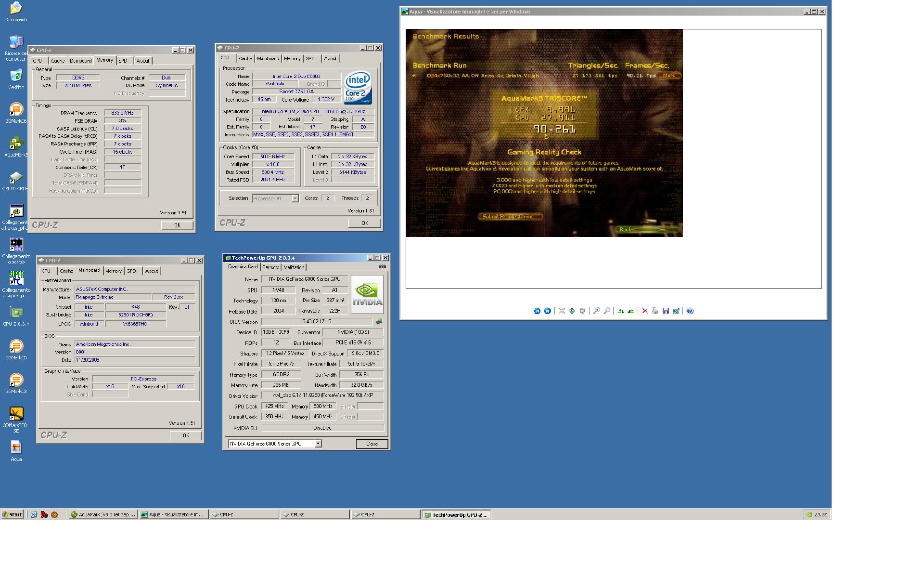Viewport: 924px width, 578px height.
Task: Switch to TechPowerUp GPU-Z taskbar button
Action: coord(456,515)
